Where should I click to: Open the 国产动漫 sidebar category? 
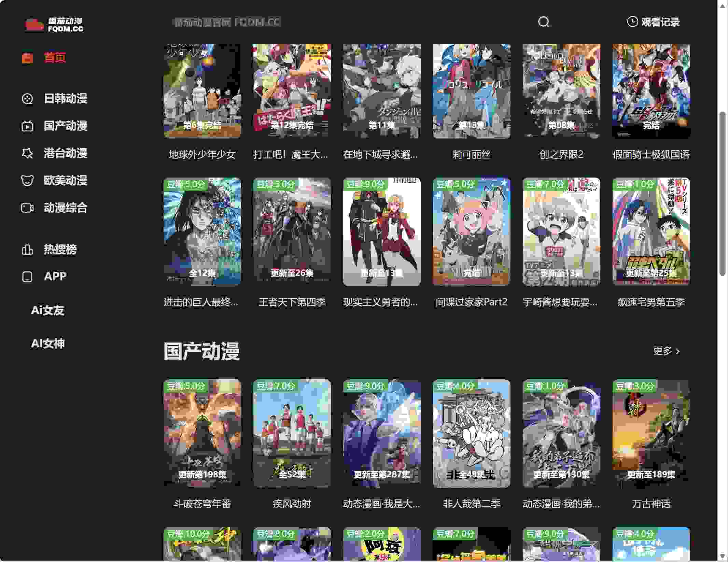tap(66, 126)
